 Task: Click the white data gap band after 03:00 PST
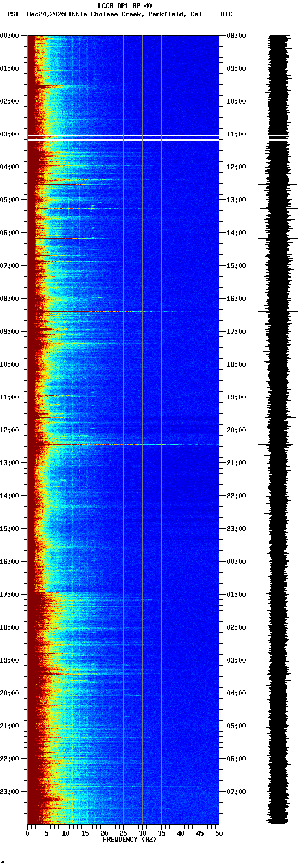[123, 140]
